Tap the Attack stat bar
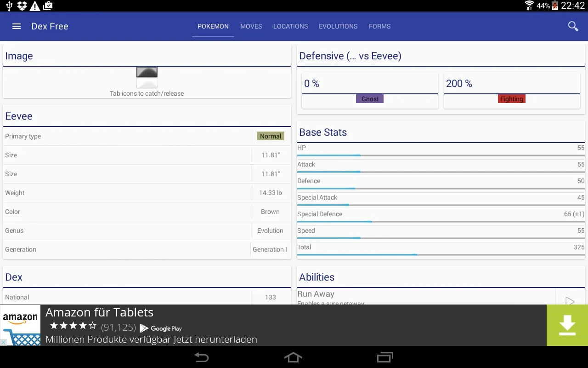This screenshot has width=588, height=368. [441, 172]
